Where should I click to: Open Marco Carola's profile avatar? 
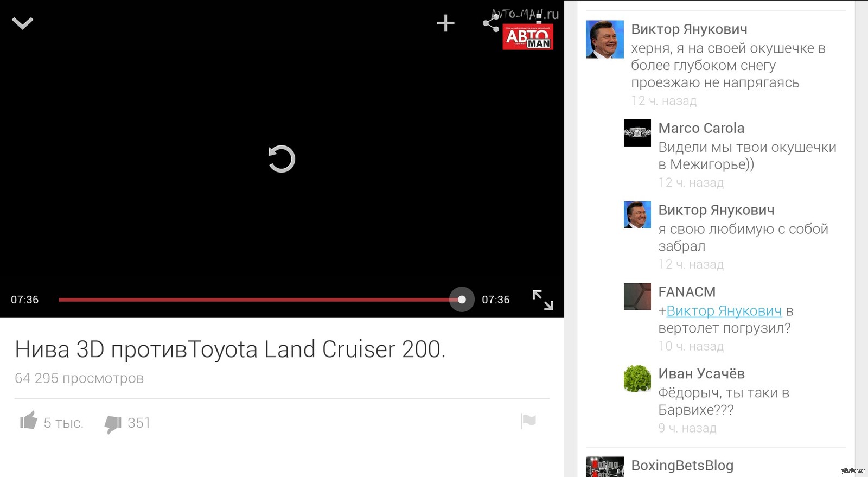click(x=637, y=133)
